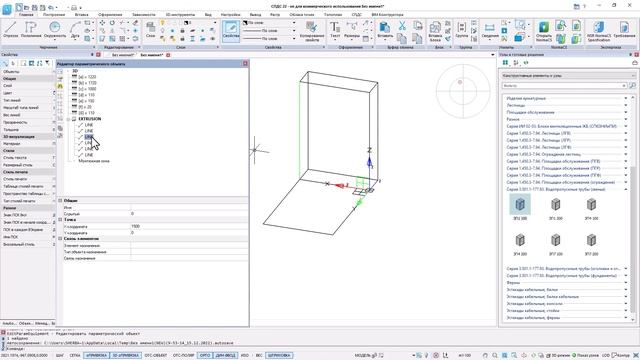Click search magnifier beside library filter field

point(632,86)
